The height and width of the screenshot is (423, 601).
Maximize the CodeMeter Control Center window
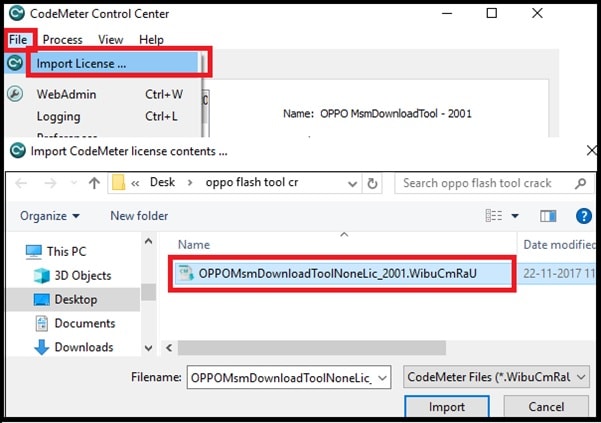(x=492, y=13)
